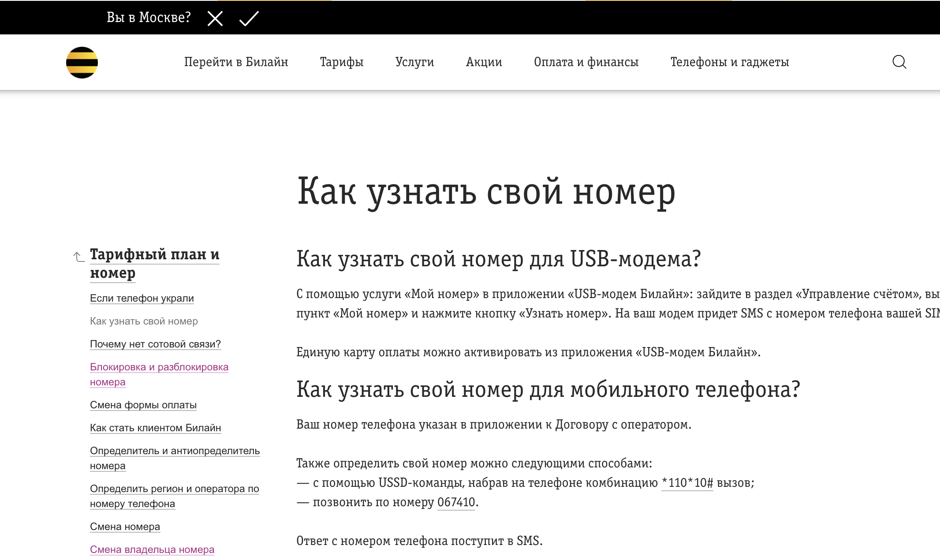Open the Услуги menu
Image resolution: width=940 pixels, height=560 pixels.
coord(414,62)
